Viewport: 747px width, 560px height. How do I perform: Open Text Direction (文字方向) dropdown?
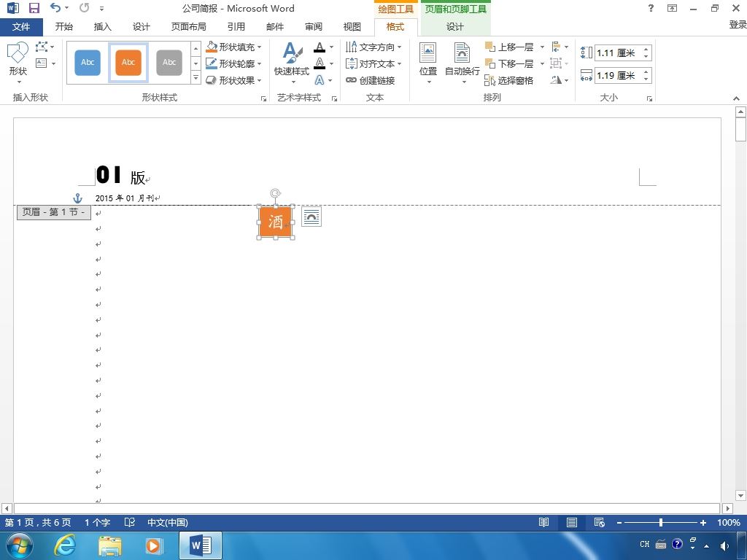(x=373, y=47)
